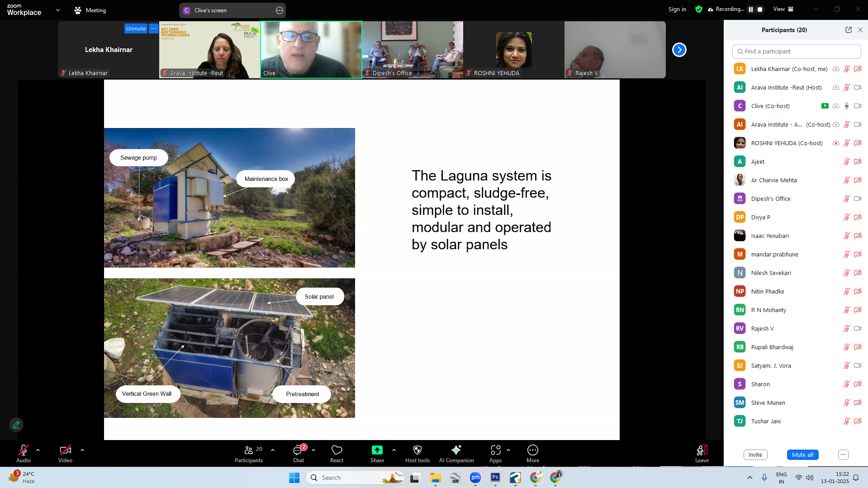Toggle Rajesh V's camera icon
Viewport: 868px width, 488px height.
click(x=858, y=328)
